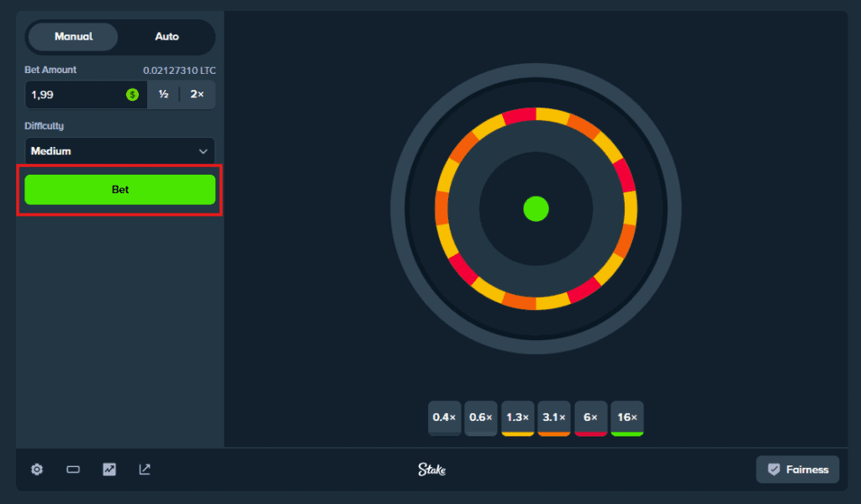The height and width of the screenshot is (504, 861).
Task: Switch to the Auto tab
Action: (x=166, y=37)
